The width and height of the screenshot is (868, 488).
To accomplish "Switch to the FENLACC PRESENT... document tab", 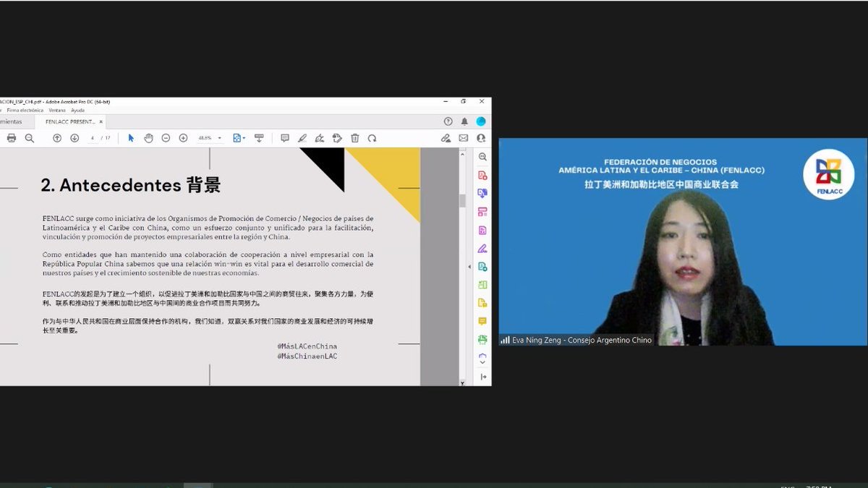I will coord(70,121).
